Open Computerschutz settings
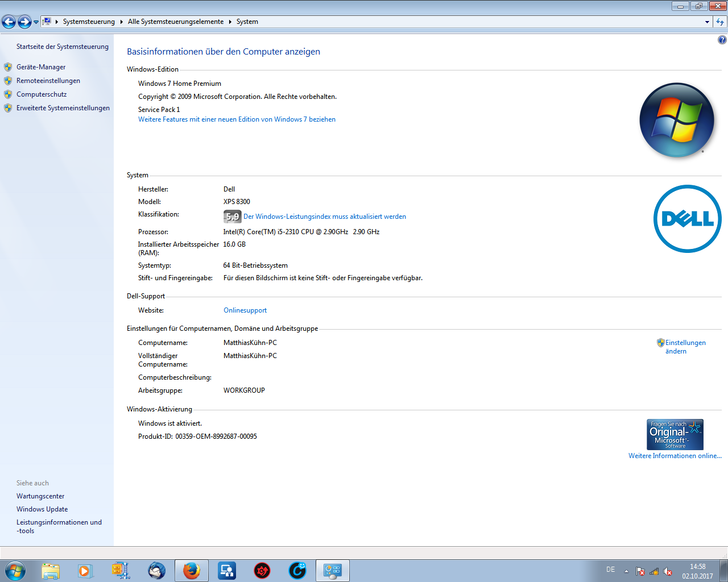 pos(42,94)
